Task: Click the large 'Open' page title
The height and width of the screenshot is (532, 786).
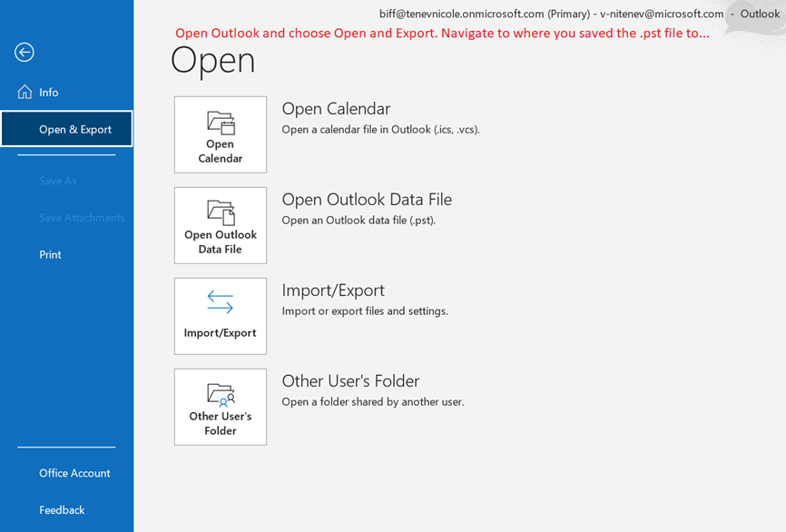Action: pos(213,61)
